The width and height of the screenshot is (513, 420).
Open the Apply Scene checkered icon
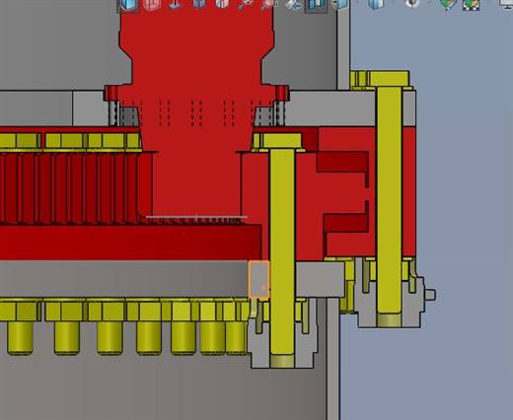point(471,5)
